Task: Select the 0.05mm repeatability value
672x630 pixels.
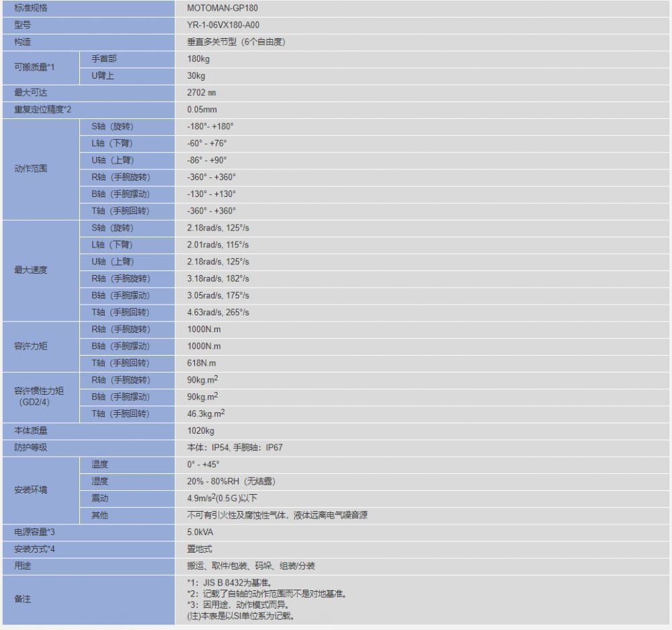Action: (x=202, y=110)
